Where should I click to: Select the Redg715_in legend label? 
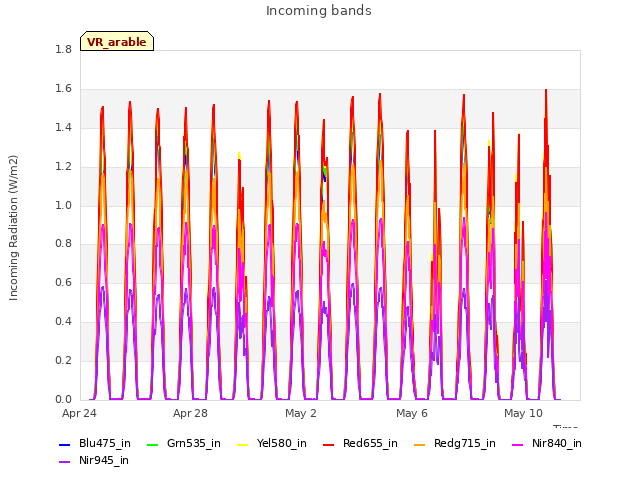coord(465,444)
